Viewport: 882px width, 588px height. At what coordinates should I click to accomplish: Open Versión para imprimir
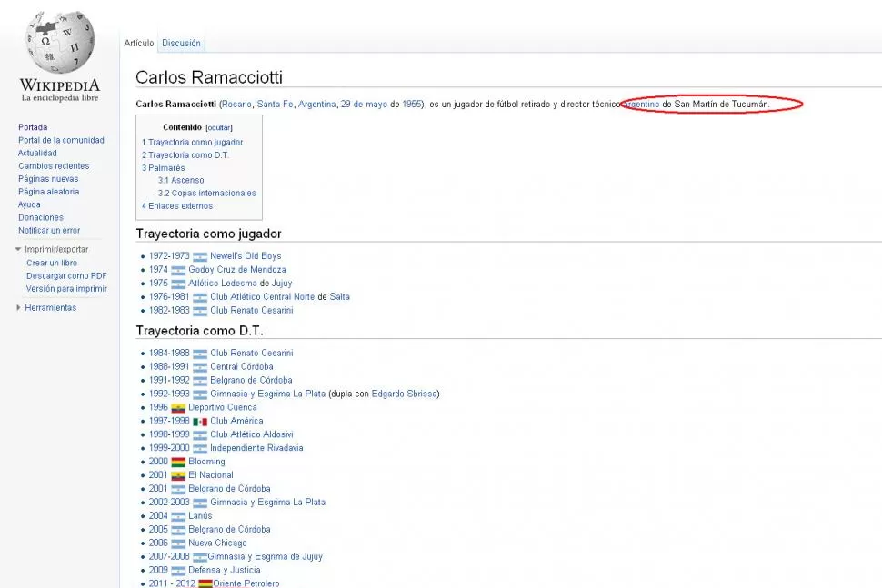pyautogui.click(x=66, y=288)
